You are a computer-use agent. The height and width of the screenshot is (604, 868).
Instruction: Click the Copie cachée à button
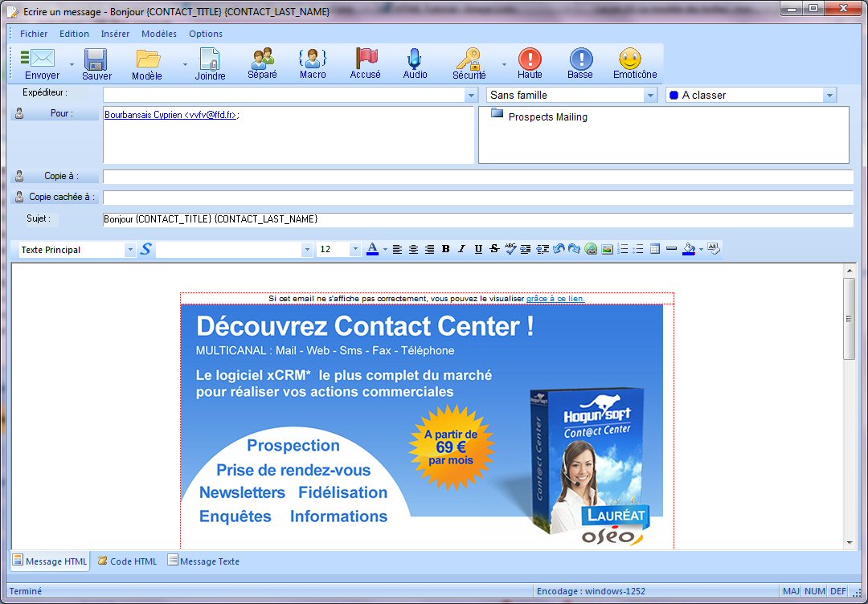point(55,197)
